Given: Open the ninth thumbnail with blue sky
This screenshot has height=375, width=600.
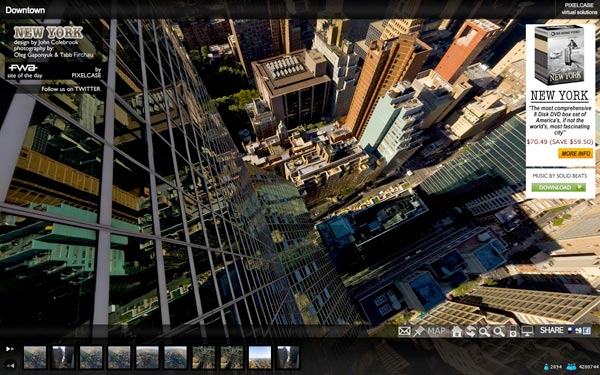Looking at the screenshot, I should (x=260, y=357).
